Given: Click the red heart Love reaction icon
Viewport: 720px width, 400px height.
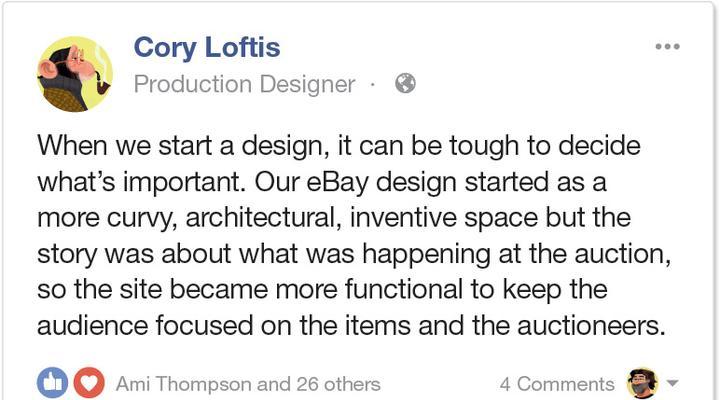Looking at the screenshot, I should (x=89, y=383).
